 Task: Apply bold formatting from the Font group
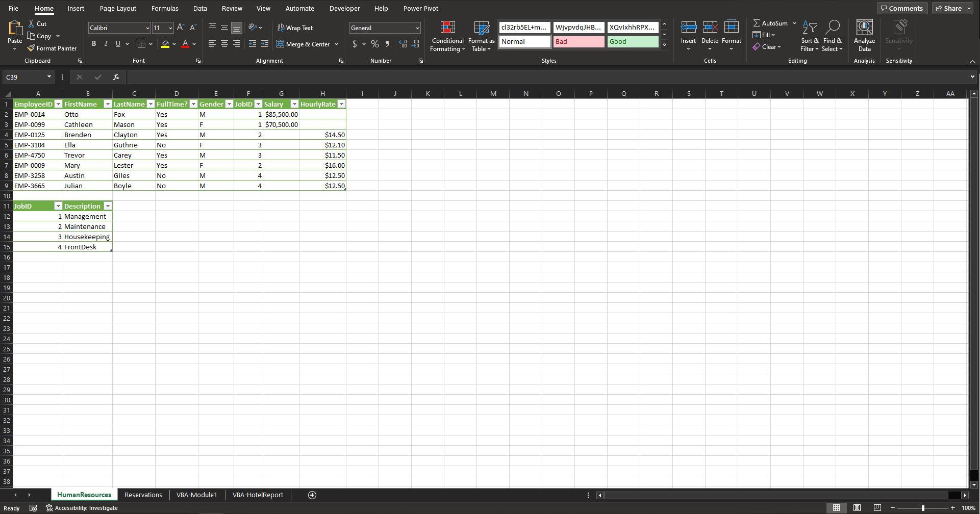[x=94, y=44]
